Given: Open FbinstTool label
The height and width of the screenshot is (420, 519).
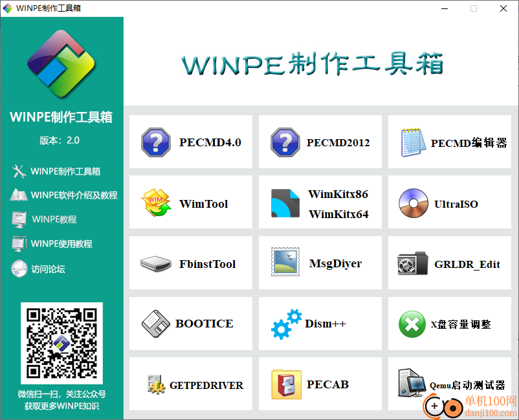Looking at the screenshot, I should click(x=207, y=264).
